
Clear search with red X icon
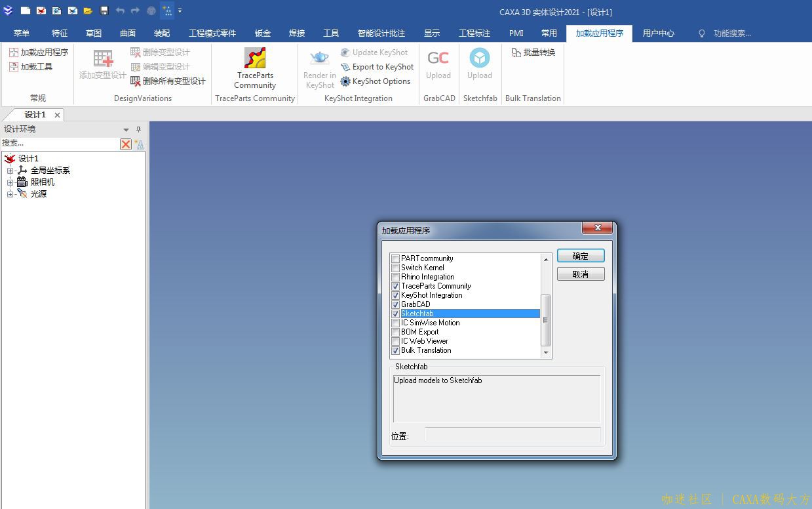126,144
